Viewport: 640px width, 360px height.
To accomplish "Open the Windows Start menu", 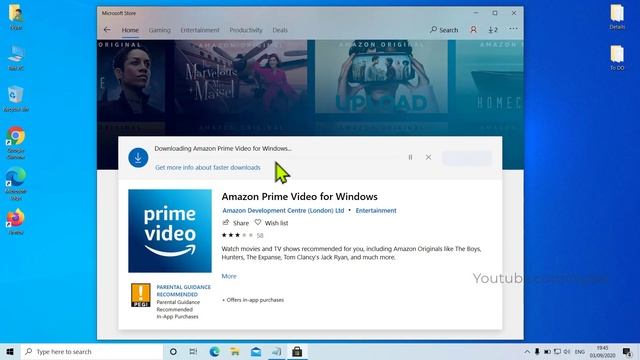I will point(10,351).
